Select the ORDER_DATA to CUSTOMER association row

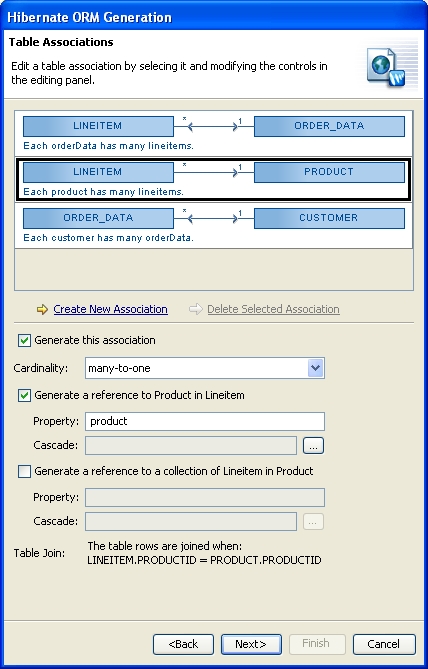[x=214, y=226]
